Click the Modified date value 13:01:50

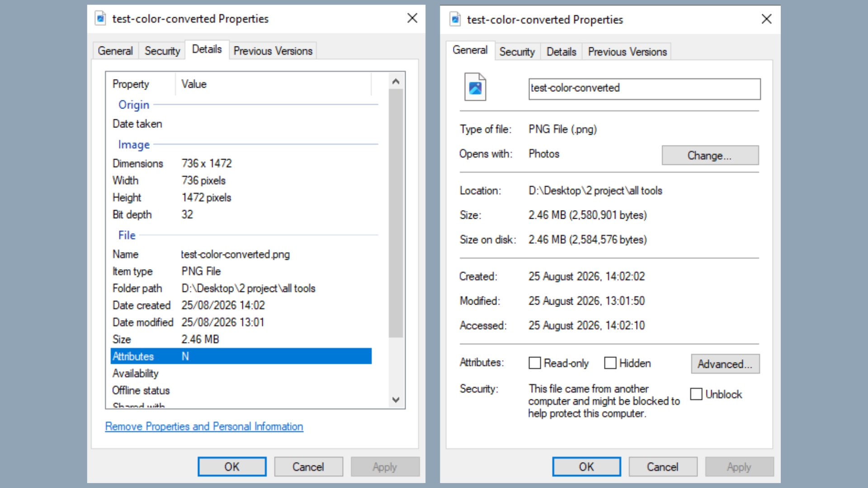point(587,301)
